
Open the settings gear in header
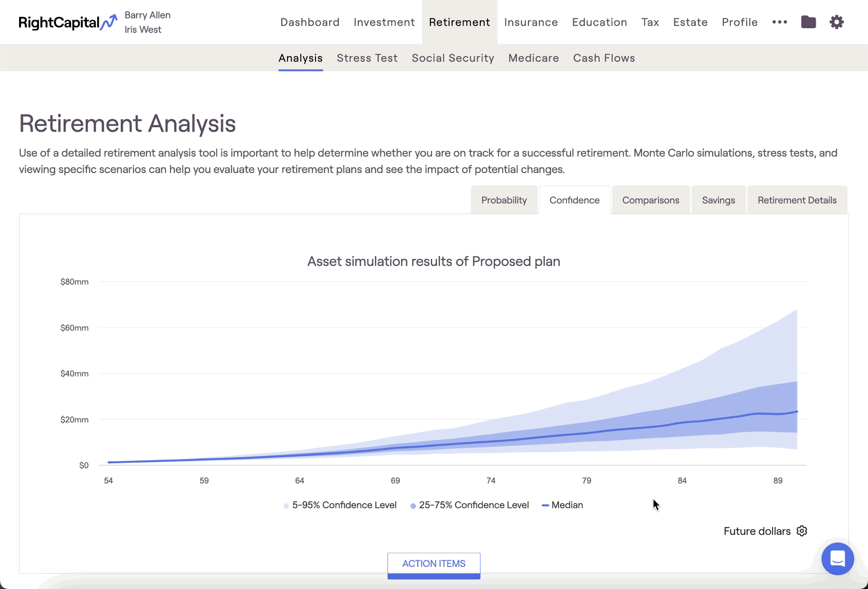836,22
